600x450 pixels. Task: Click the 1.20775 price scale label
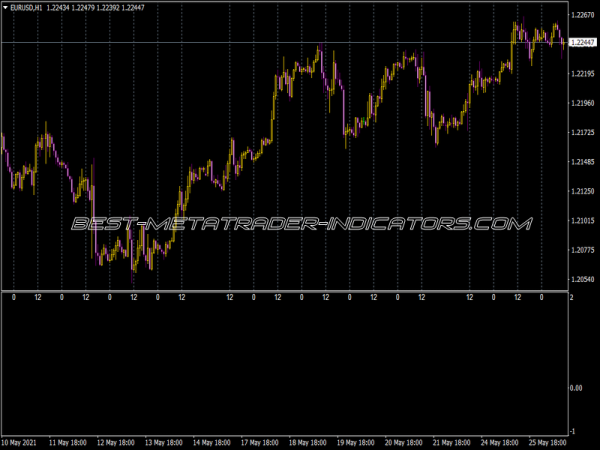pos(583,250)
